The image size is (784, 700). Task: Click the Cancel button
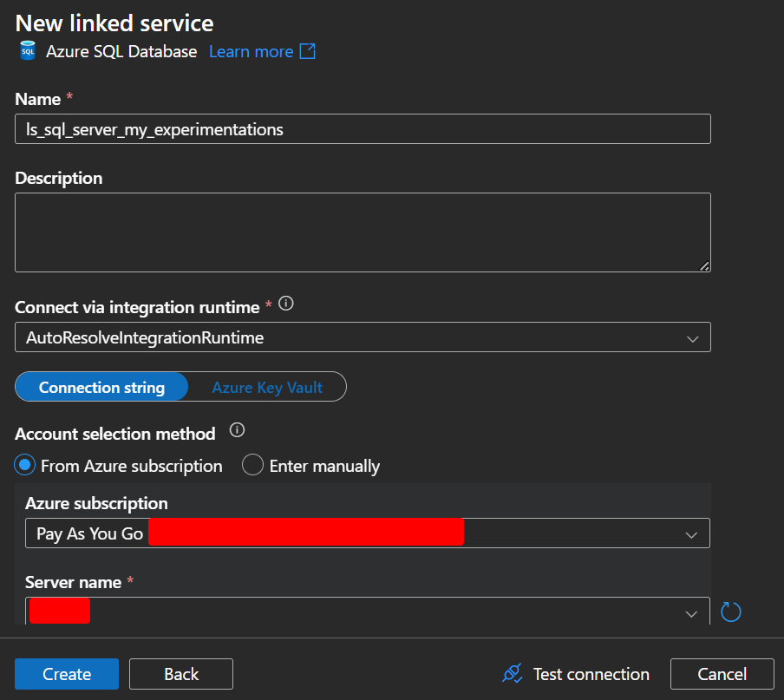click(x=722, y=674)
